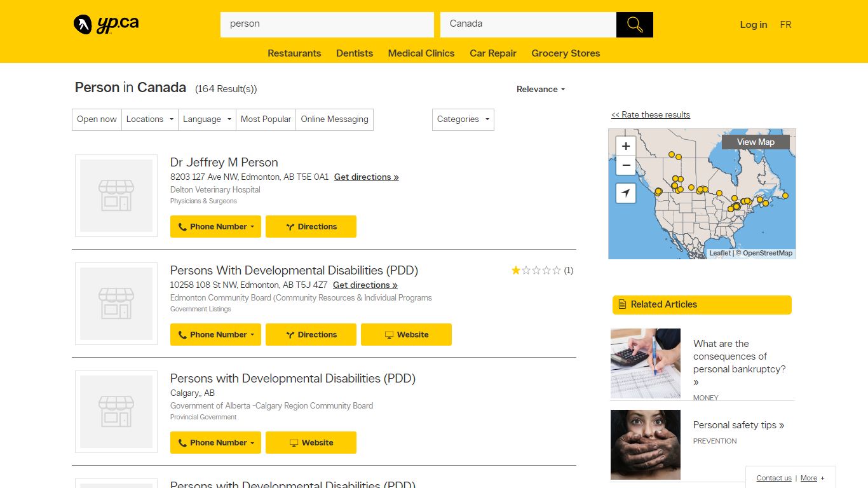Zoom out on the map
The image size is (868, 488).
tap(626, 165)
